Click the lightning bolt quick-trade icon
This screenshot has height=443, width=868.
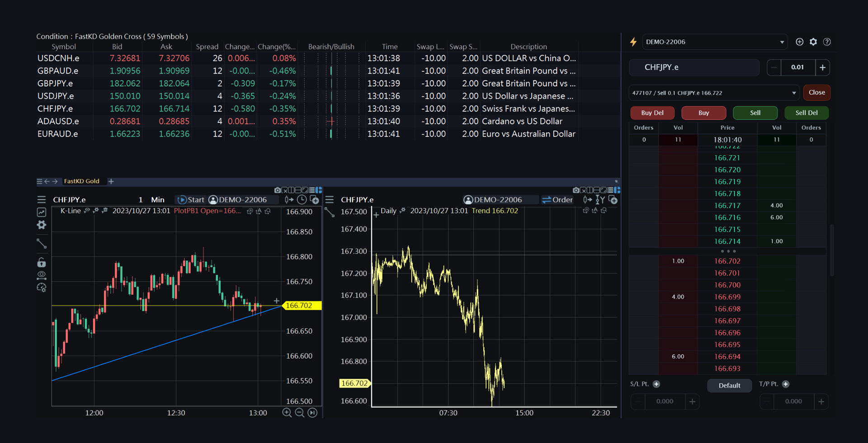click(633, 42)
